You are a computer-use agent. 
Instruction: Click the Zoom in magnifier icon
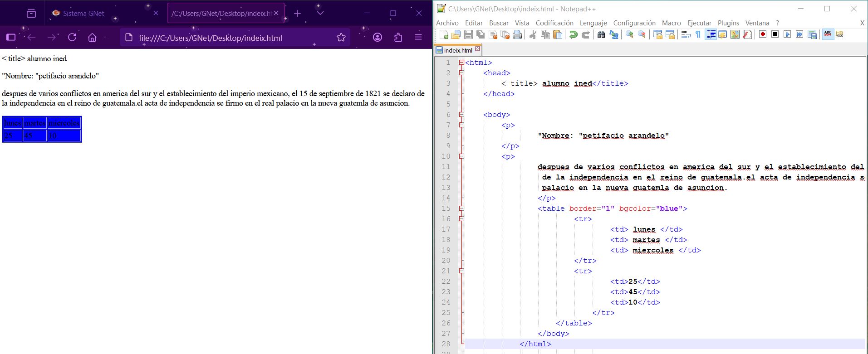[x=629, y=35]
